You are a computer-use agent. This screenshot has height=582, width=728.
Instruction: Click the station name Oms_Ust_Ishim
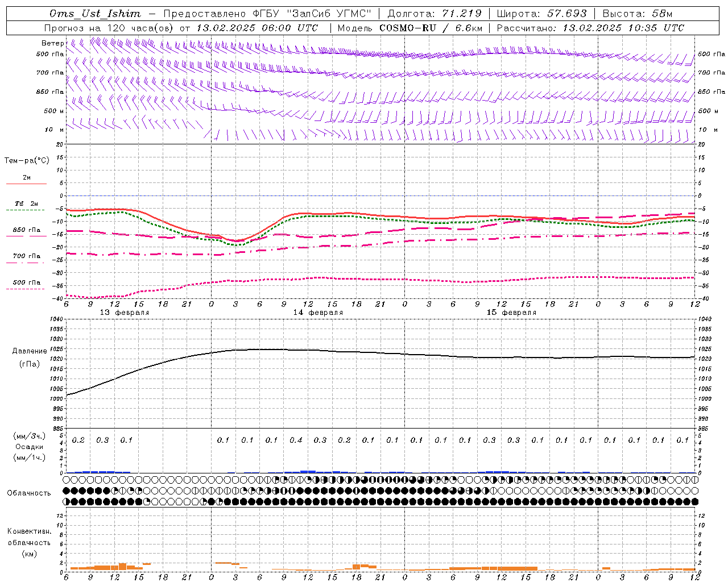[95, 14]
